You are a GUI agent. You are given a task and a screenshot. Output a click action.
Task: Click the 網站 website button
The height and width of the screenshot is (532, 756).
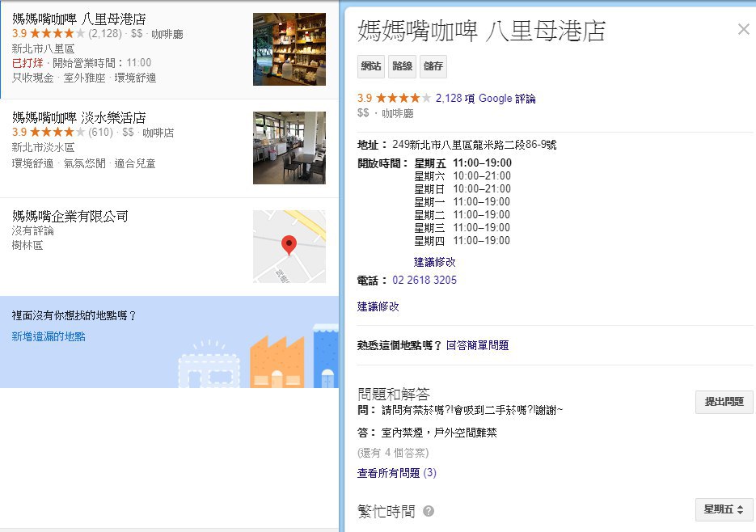(371, 66)
